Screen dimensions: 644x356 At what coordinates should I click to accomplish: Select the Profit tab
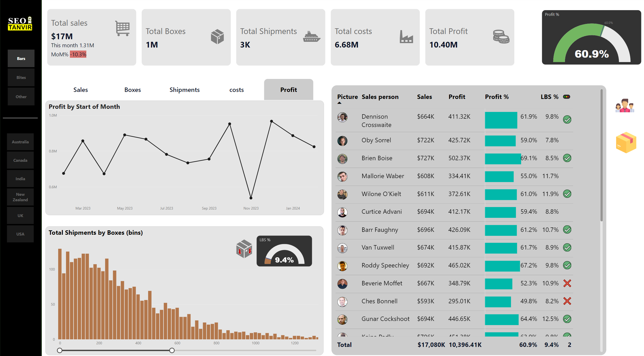tap(288, 90)
